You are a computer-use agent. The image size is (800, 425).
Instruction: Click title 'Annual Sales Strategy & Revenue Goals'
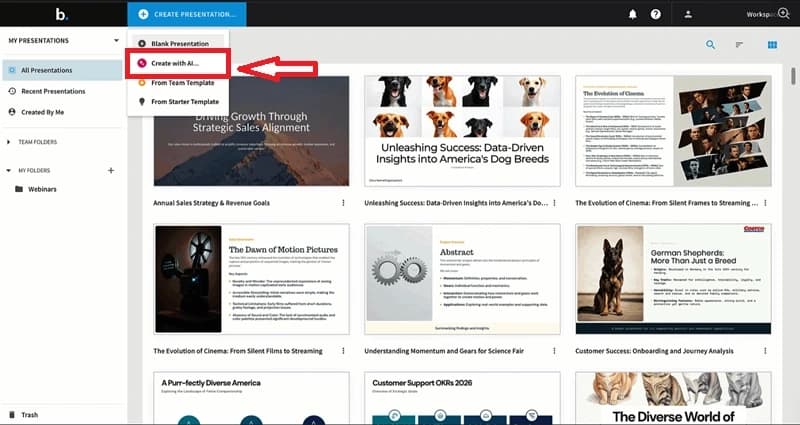(211, 203)
